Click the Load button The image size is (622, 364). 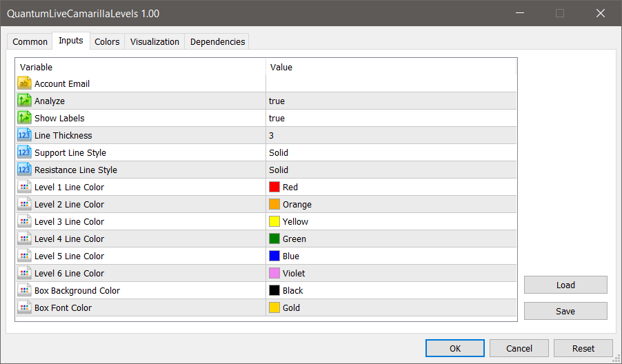[565, 285]
